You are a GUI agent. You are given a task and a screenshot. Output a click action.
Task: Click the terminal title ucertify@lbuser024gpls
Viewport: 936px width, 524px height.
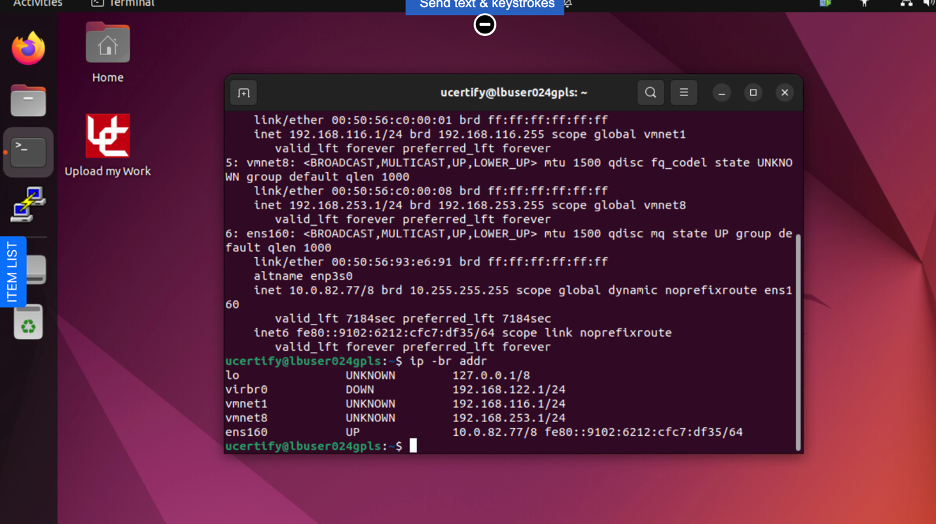click(513, 93)
